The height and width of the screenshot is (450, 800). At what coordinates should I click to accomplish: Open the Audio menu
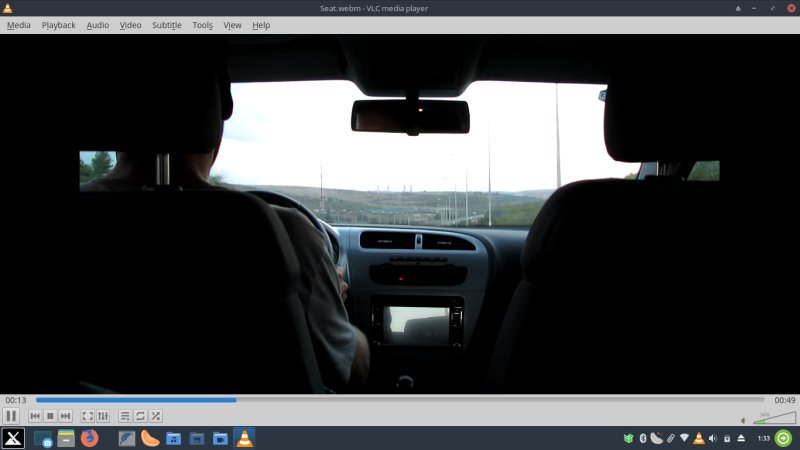tap(97, 25)
